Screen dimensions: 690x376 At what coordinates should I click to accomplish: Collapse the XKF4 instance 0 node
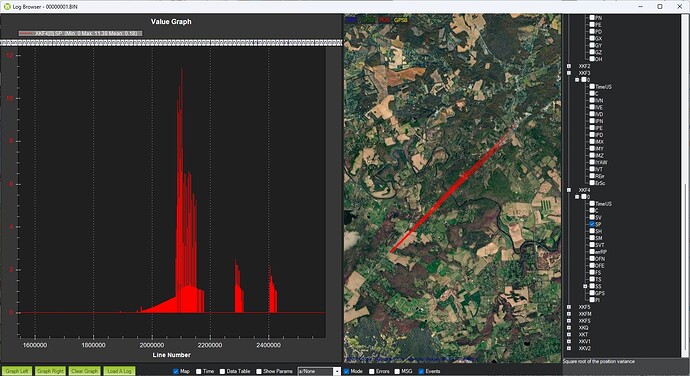coord(577,197)
